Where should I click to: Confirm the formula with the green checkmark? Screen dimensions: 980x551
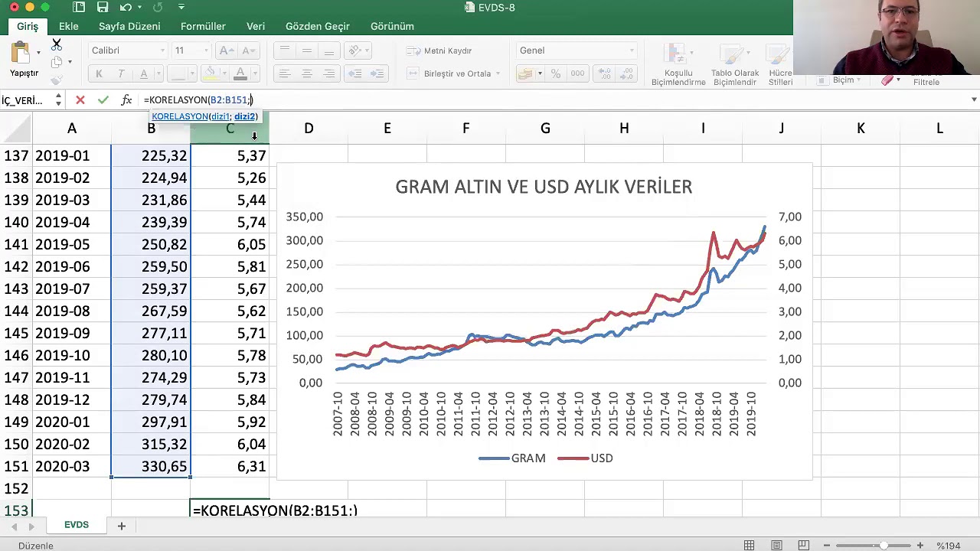pyautogui.click(x=103, y=99)
